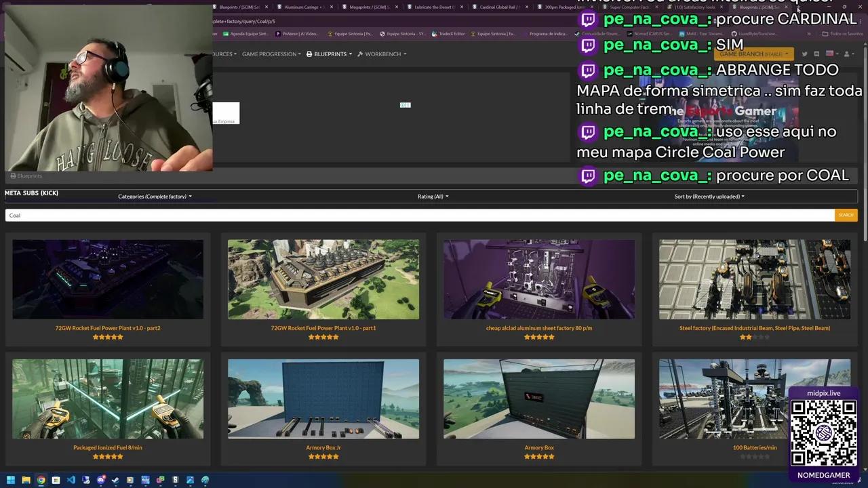Image resolution: width=868 pixels, height=488 pixels.
Task: Click 'Packaged Ionized Fuel 8/min' title link
Action: (108, 448)
